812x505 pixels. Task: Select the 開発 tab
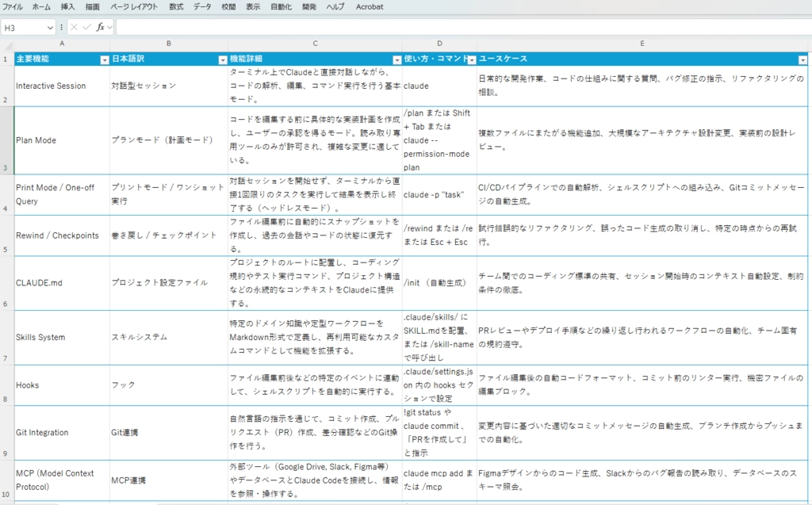tap(309, 6)
